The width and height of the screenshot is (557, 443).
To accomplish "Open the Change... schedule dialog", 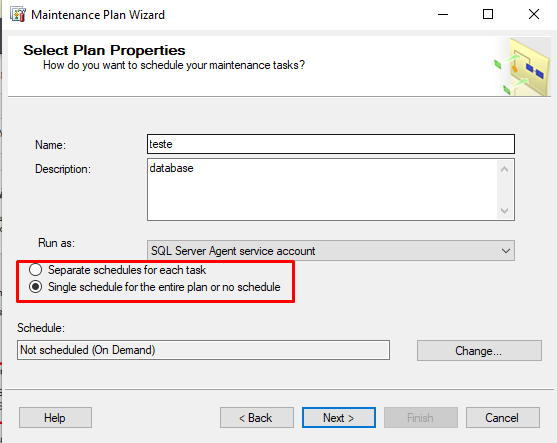I will pos(479,351).
